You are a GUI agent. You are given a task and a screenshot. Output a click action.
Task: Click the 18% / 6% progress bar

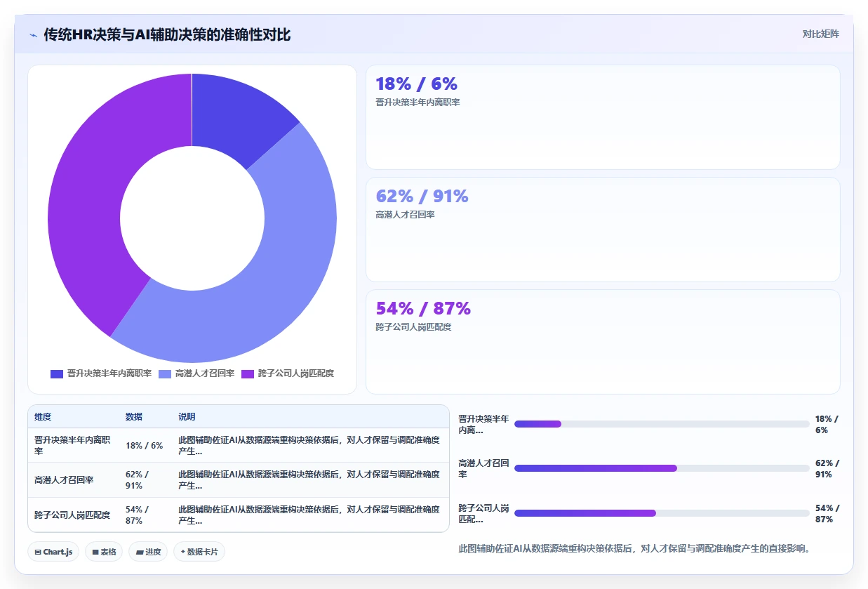click(662, 424)
